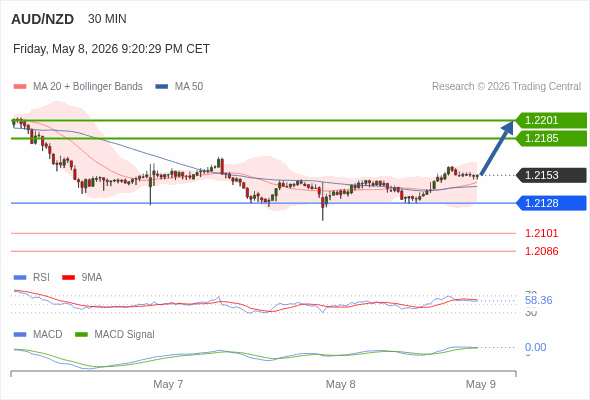Viewport: 590px width, 400px height.
Task: Click the May 7 time axis label
Action: (x=168, y=384)
